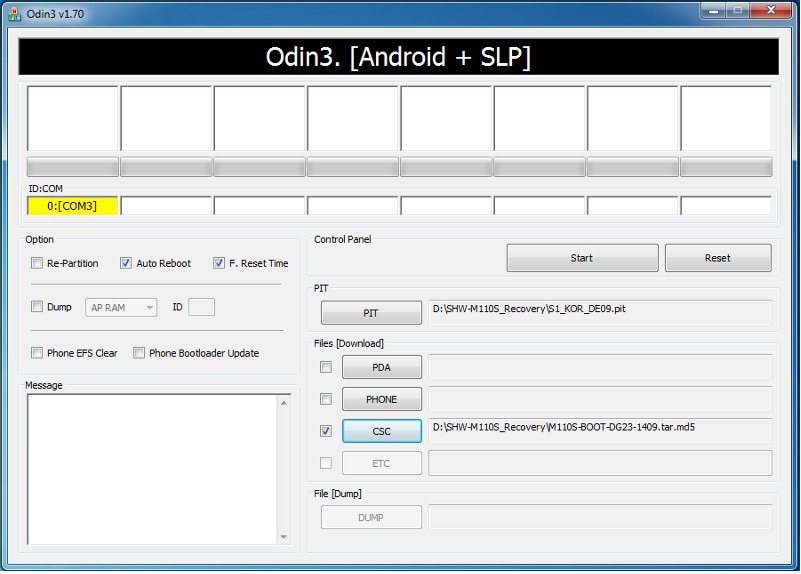Enable the Re-Partition checkbox
The image size is (801, 574).
point(37,264)
